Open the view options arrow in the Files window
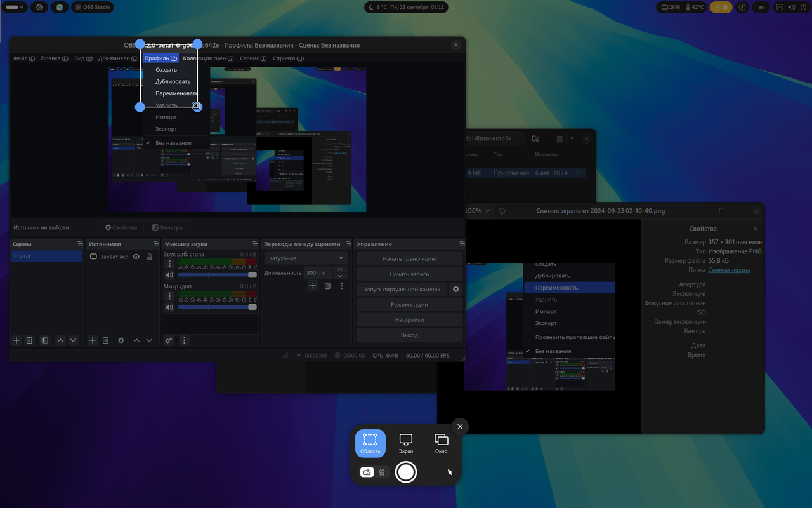Screen dimensions: 812x508 (x=572, y=138)
